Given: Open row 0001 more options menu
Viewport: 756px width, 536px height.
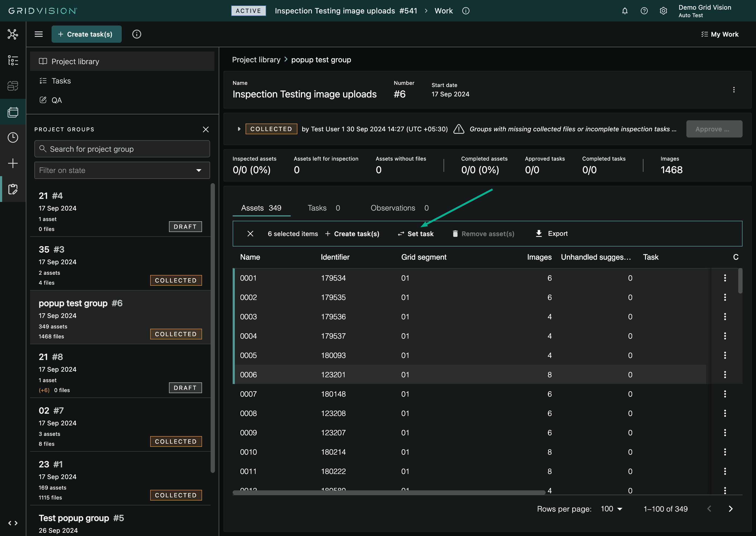Looking at the screenshot, I should tap(725, 278).
